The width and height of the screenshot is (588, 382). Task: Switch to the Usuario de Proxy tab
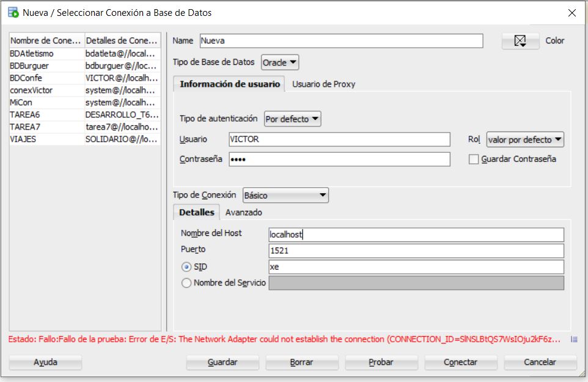point(323,84)
